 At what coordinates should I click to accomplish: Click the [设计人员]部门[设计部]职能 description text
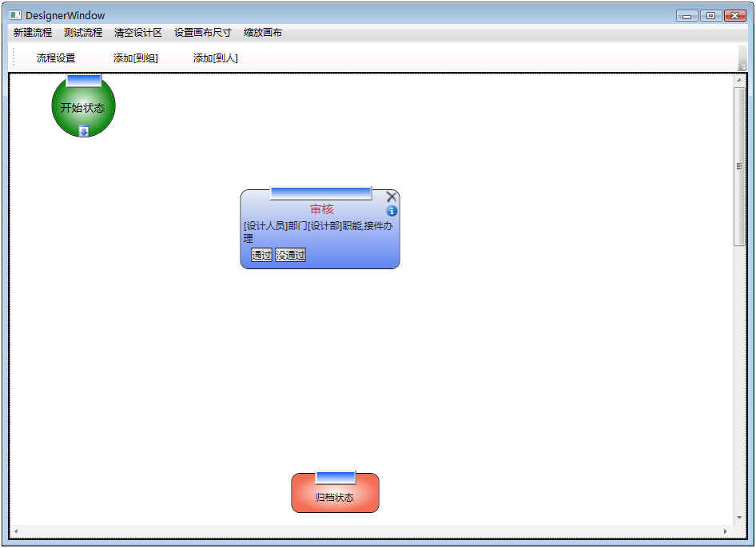(x=318, y=232)
